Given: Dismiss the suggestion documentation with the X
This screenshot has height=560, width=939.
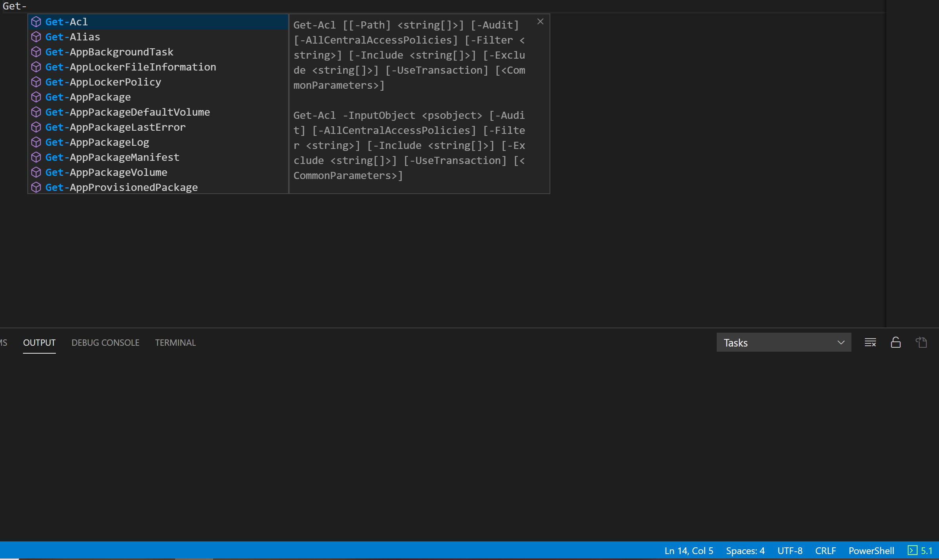Looking at the screenshot, I should 540,21.
